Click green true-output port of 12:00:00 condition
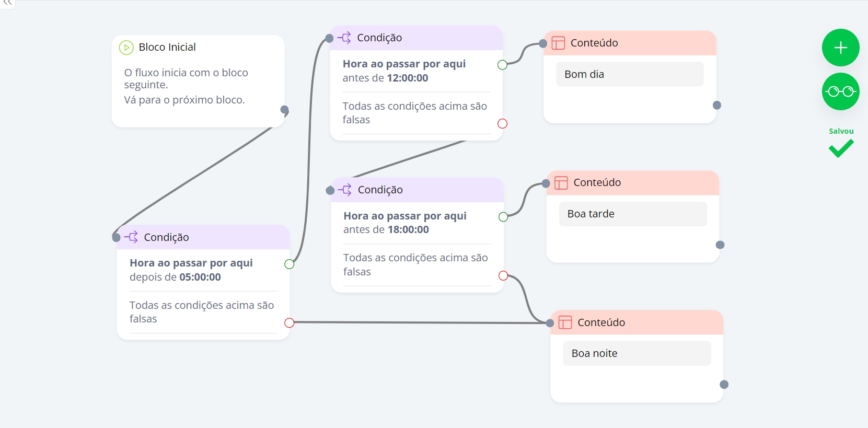Viewport: 868px width, 428px height. click(503, 65)
